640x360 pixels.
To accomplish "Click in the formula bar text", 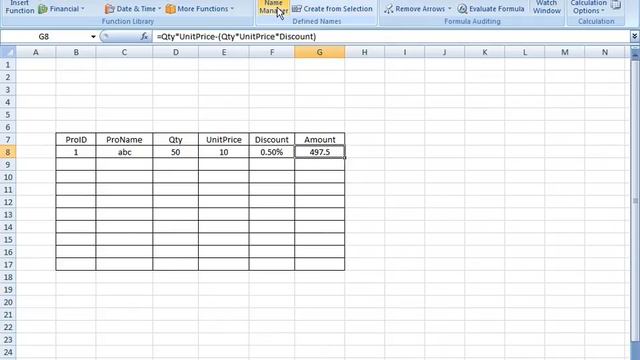I will (236, 37).
